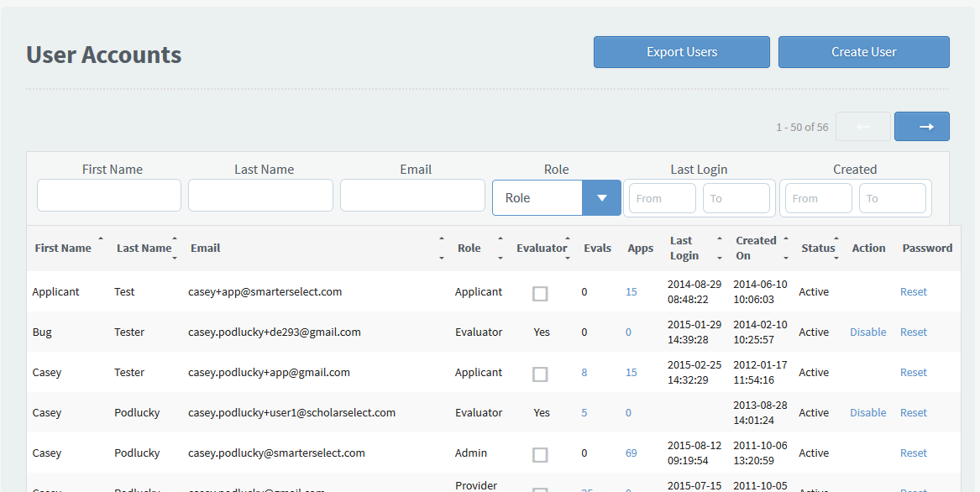Click Last Login To date field
The width and height of the screenshot is (980, 492).
pos(736,198)
